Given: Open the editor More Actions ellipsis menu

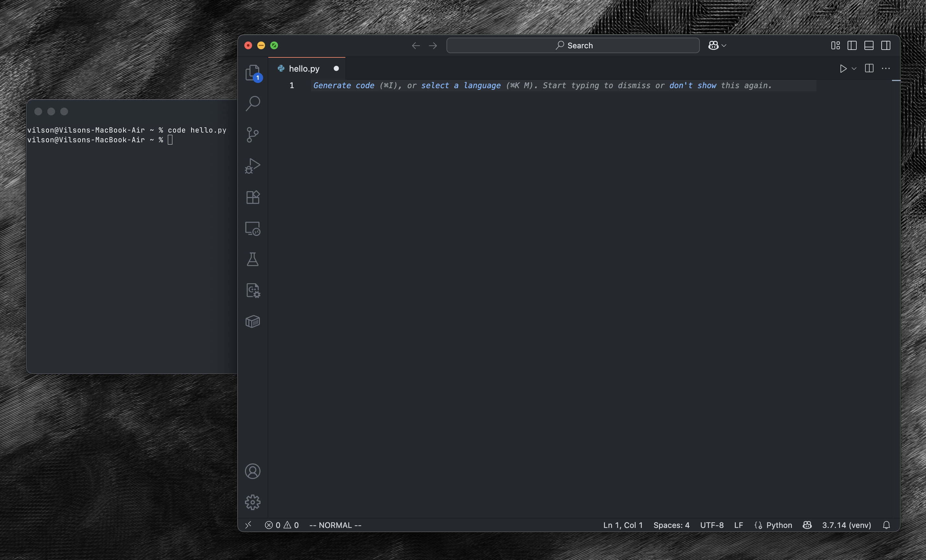Looking at the screenshot, I should (x=886, y=68).
